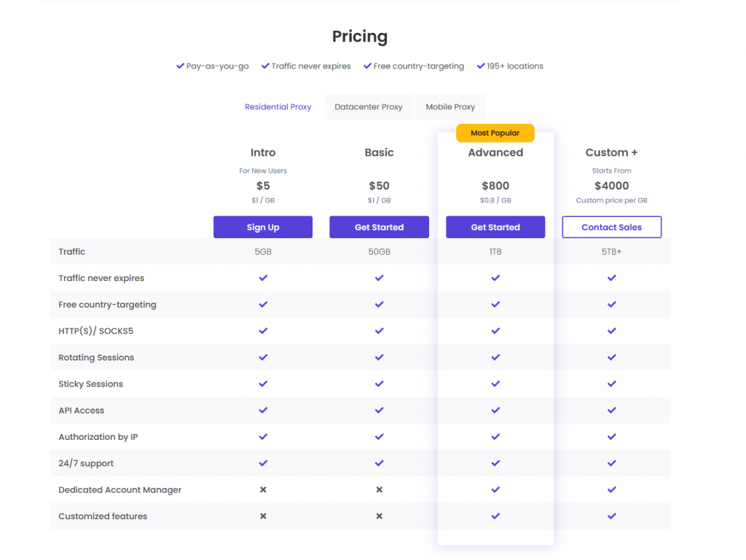Click Intro checkmark in Traffic never expires row
746x560 pixels.
[263, 278]
